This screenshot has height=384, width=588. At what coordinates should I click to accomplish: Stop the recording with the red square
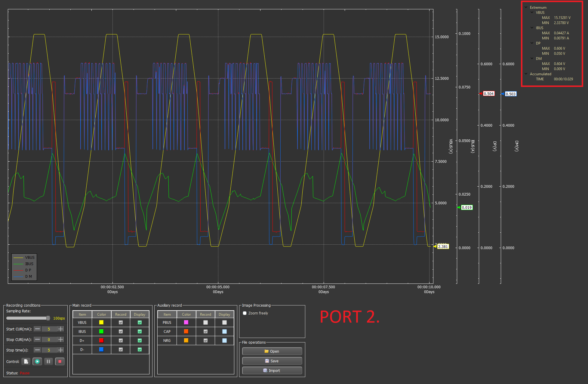[60, 361]
